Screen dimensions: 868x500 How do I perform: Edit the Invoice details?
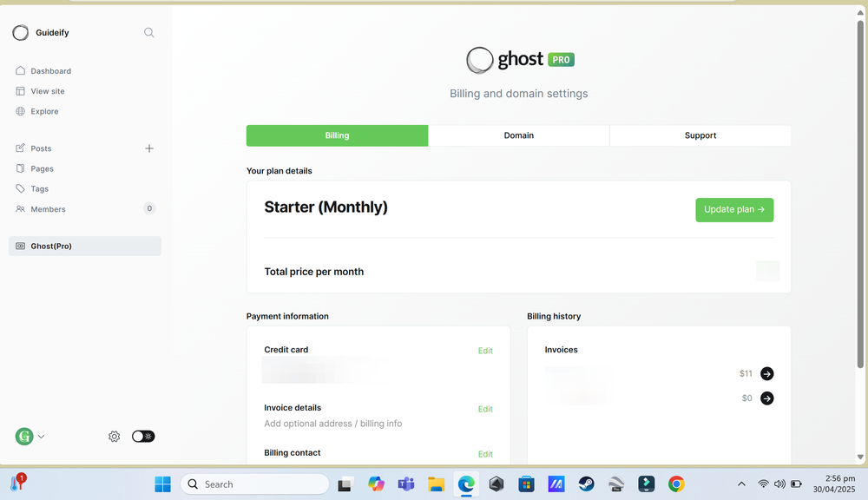tap(485, 409)
